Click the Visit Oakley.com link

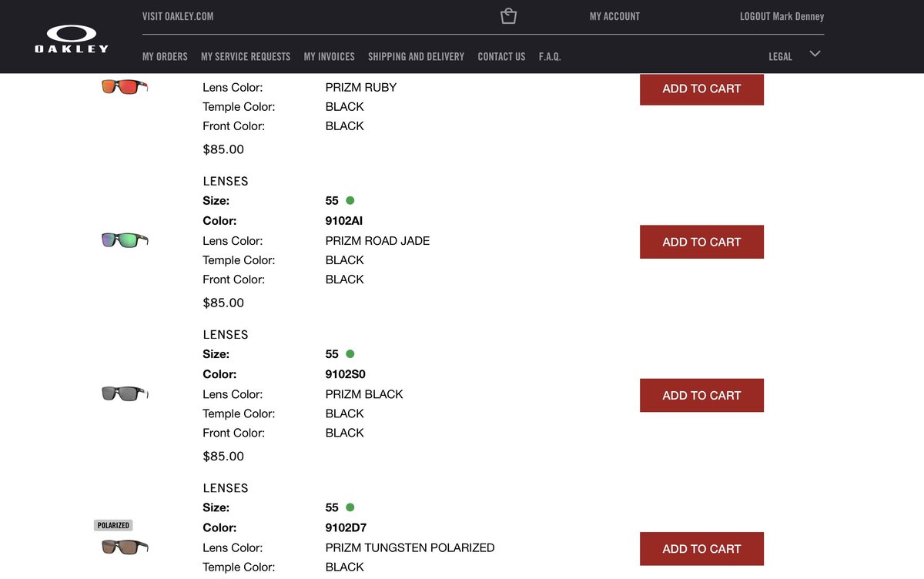point(178,16)
